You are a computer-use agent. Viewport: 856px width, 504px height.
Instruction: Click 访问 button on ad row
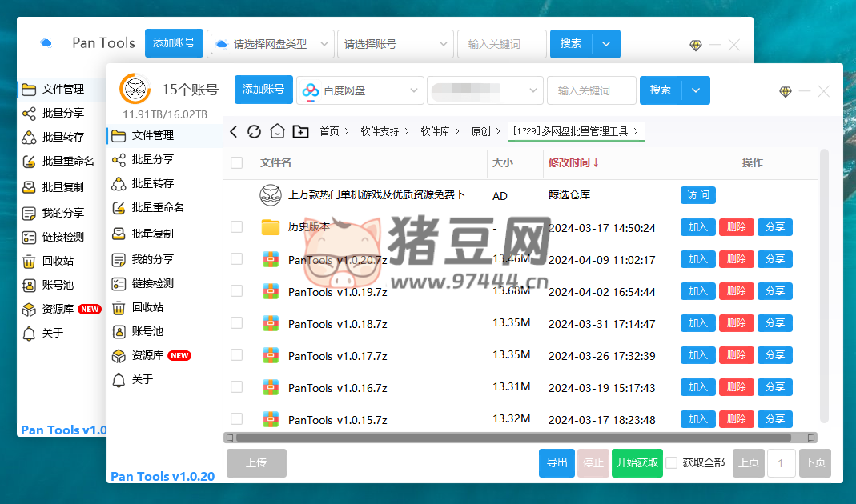coord(697,194)
